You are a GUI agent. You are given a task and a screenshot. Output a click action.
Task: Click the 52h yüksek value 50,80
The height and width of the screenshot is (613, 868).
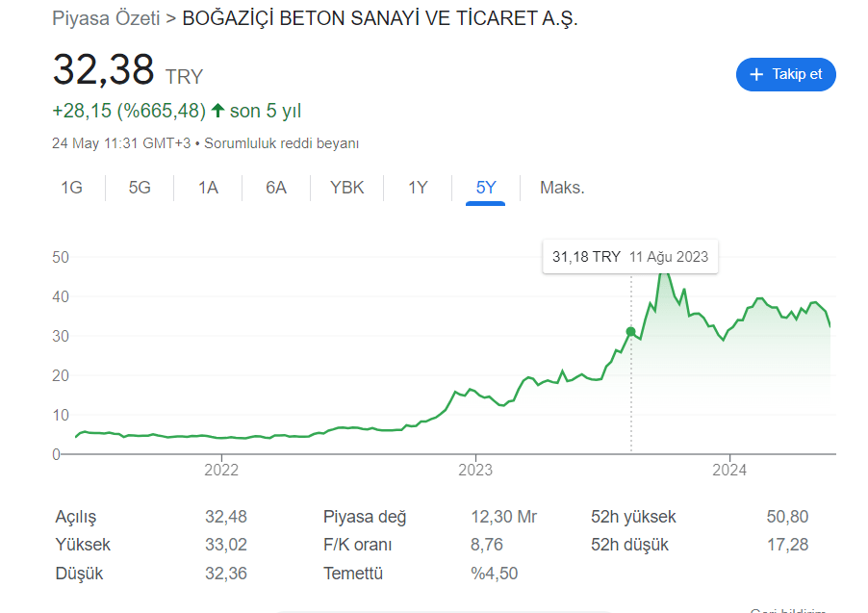(787, 517)
